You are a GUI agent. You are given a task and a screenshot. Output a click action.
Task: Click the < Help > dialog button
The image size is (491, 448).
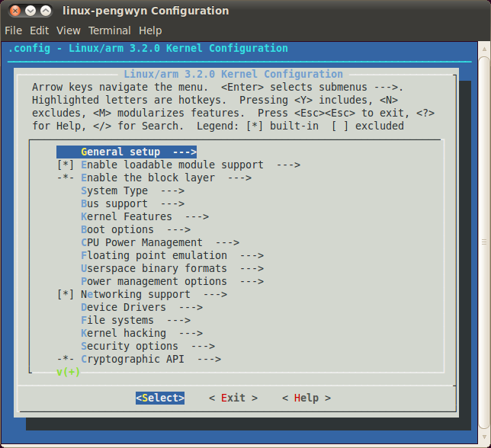306,398
